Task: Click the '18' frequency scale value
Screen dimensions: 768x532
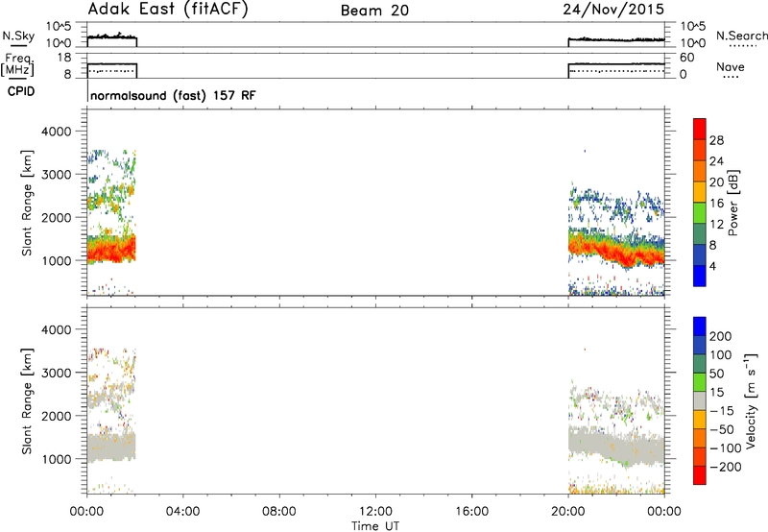Action: click(x=64, y=58)
